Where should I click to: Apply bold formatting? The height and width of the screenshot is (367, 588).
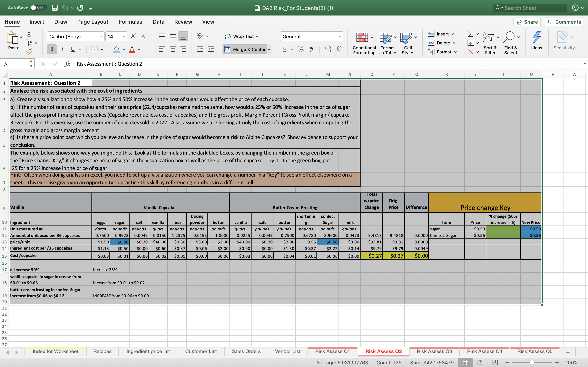click(x=51, y=49)
